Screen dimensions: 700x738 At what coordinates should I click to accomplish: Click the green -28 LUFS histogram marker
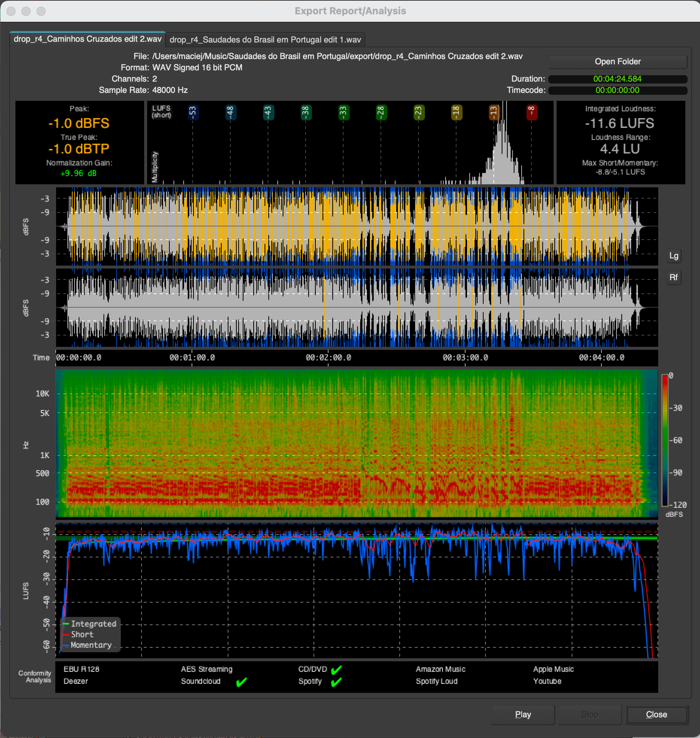[381, 112]
